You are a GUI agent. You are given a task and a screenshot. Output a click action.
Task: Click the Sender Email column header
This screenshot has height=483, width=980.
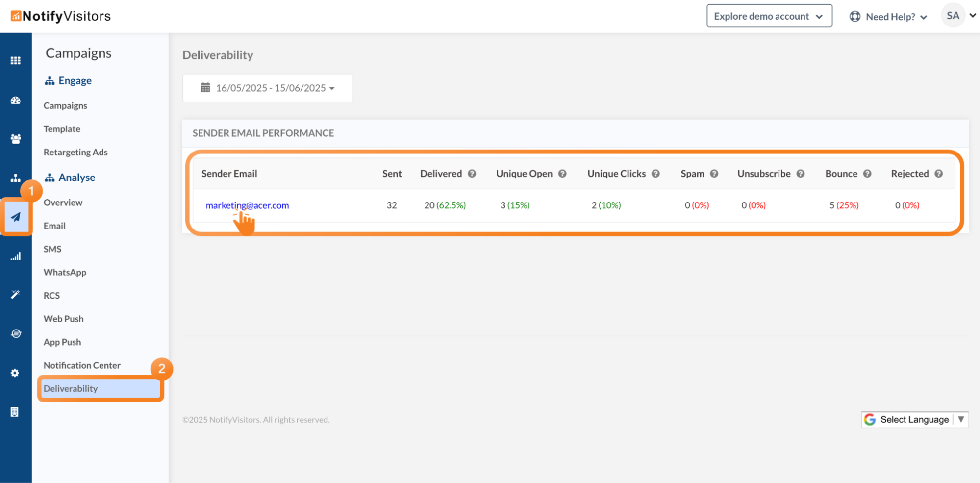point(229,174)
